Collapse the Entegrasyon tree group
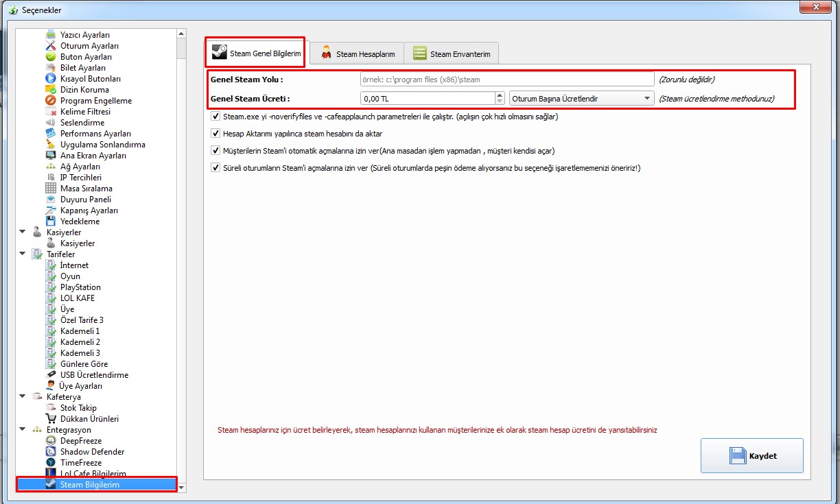The height and width of the screenshot is (504, 840). (x=23, y=430)
